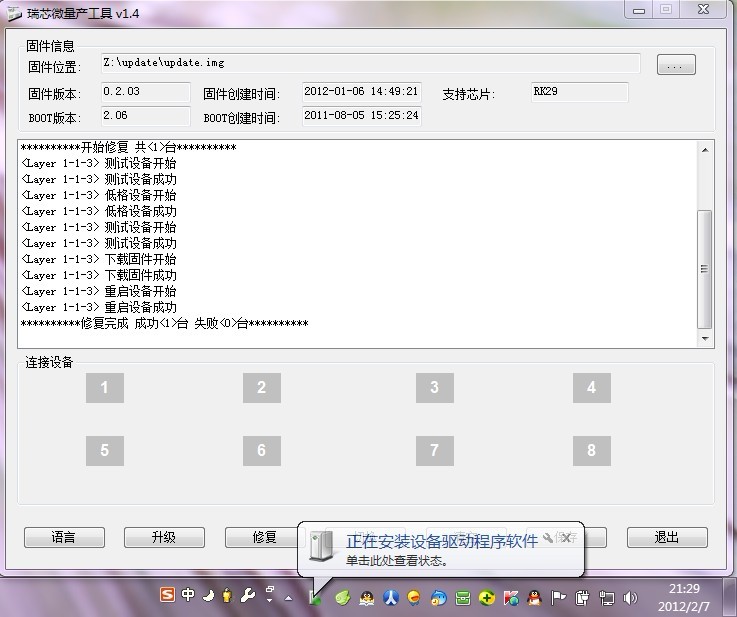Click the log line 开始修复 共<1>台
This screenshot has width=737, height=617.
pos(128,148)
